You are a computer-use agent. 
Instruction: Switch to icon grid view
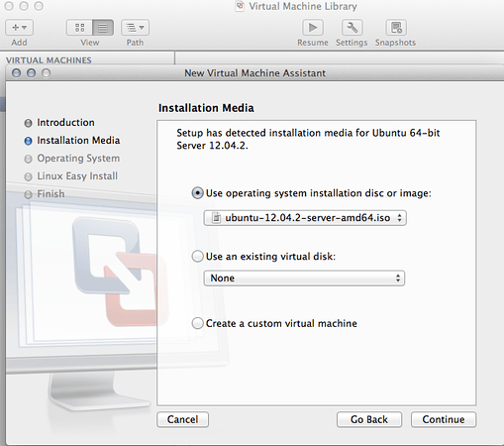[x=79, y=28]
